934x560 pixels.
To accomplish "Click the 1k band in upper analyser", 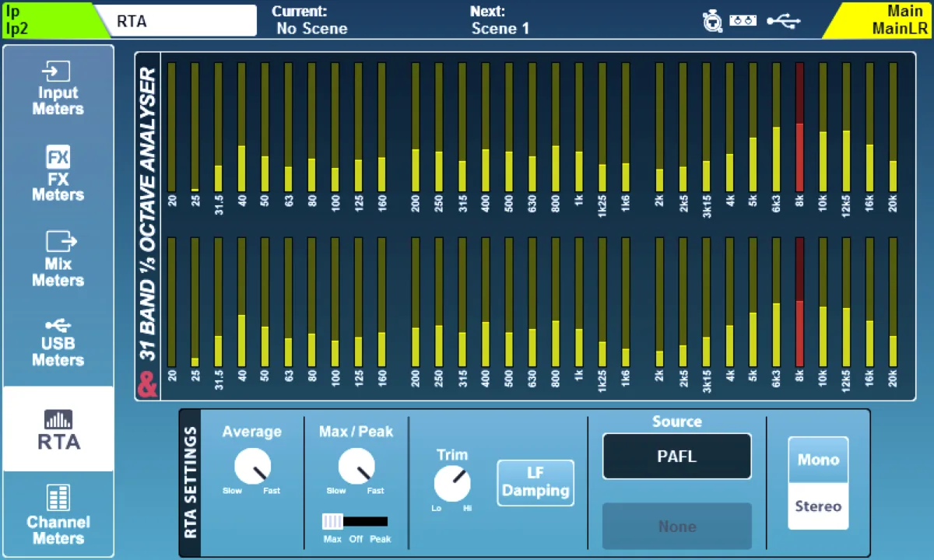I will (578, 128).
